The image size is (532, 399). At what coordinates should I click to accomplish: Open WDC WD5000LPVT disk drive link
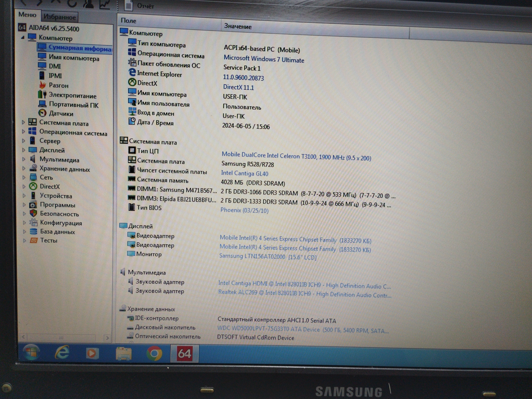point(303,329)
